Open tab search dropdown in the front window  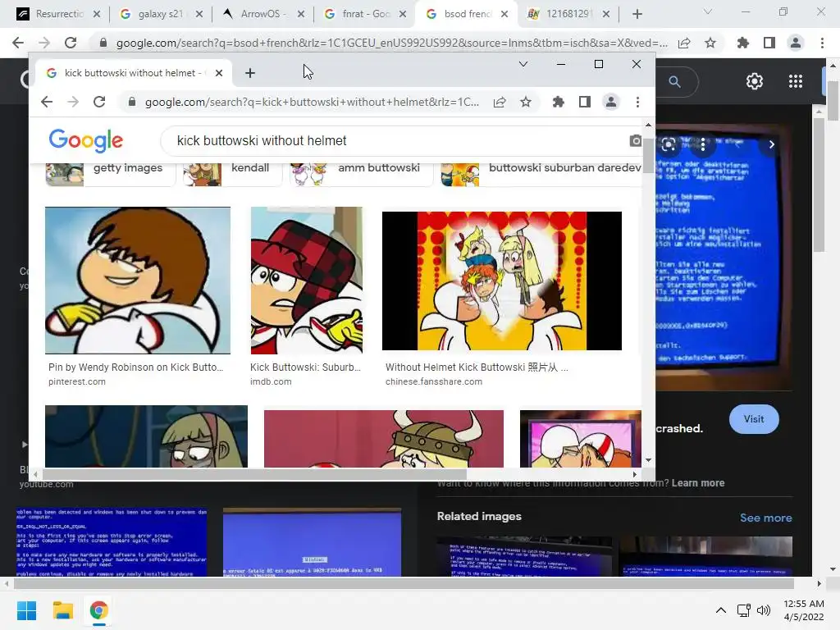pos(523,64)
